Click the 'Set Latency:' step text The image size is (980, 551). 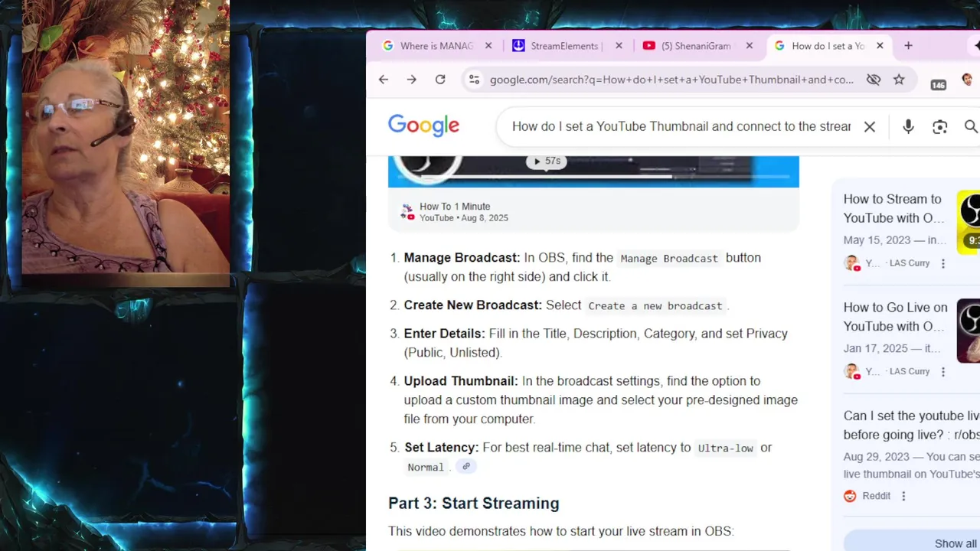pos(441,448)
